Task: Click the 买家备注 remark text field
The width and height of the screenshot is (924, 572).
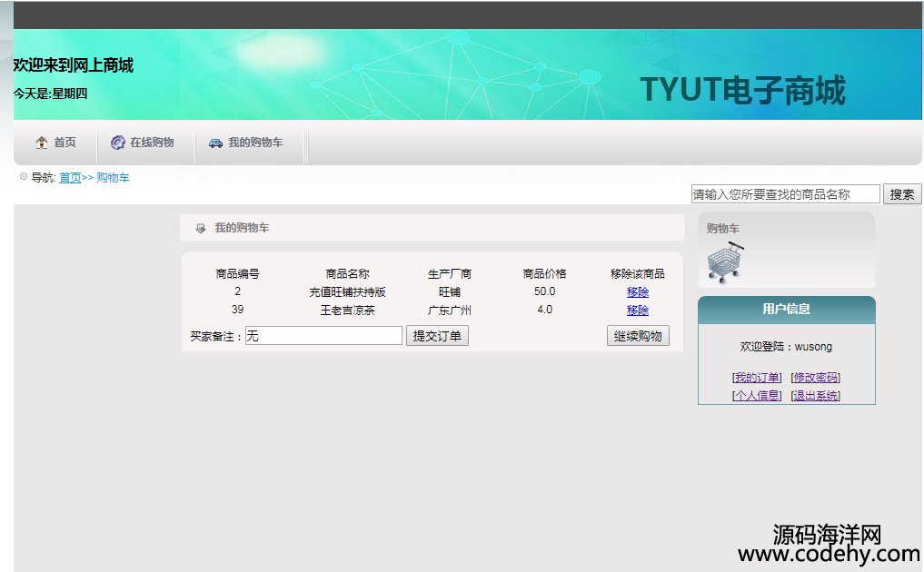Action: tap(323, 336)
